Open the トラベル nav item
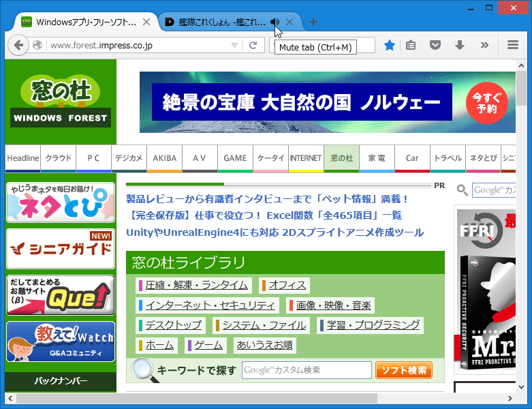Image resolution: width=532 pixels, height=409 pixels. coord(448,159)
